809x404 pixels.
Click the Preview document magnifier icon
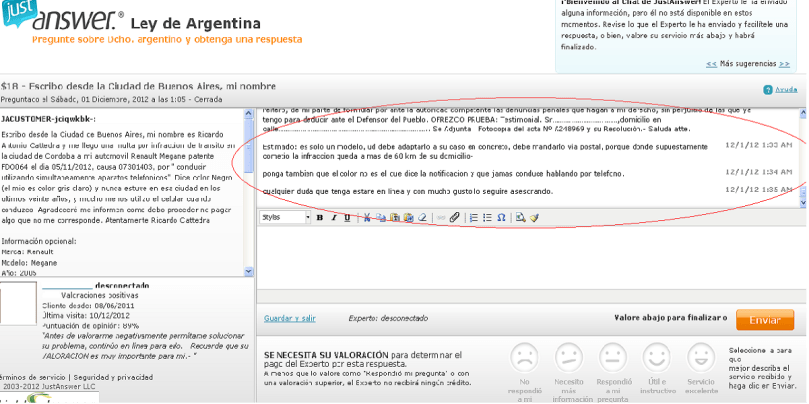pyautogui.click(x=520, y=218)
